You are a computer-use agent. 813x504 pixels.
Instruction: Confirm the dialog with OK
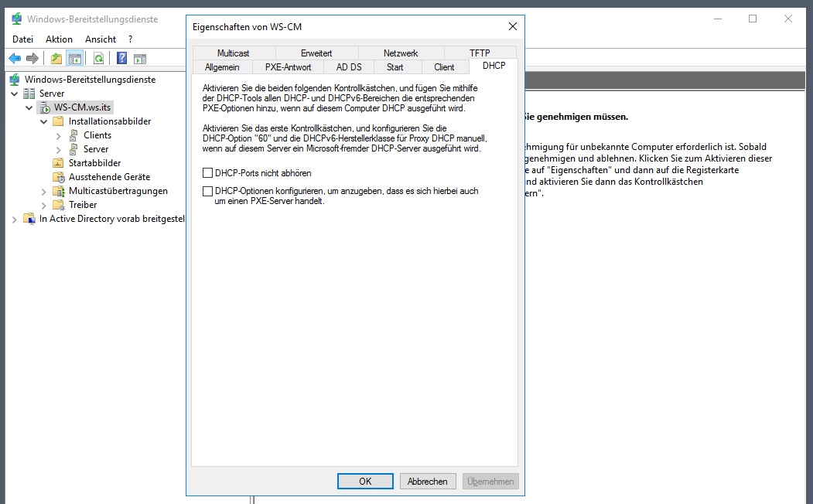pyautogui.click(x=365, y=482)
